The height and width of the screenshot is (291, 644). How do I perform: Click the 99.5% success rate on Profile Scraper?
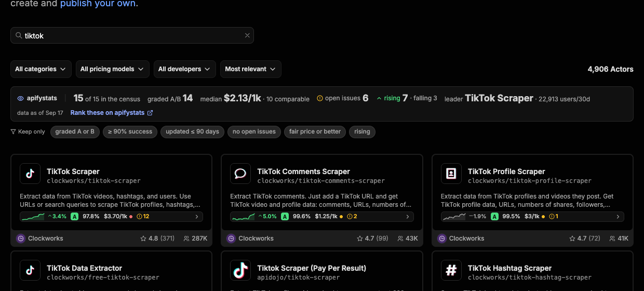click(511, 217)
